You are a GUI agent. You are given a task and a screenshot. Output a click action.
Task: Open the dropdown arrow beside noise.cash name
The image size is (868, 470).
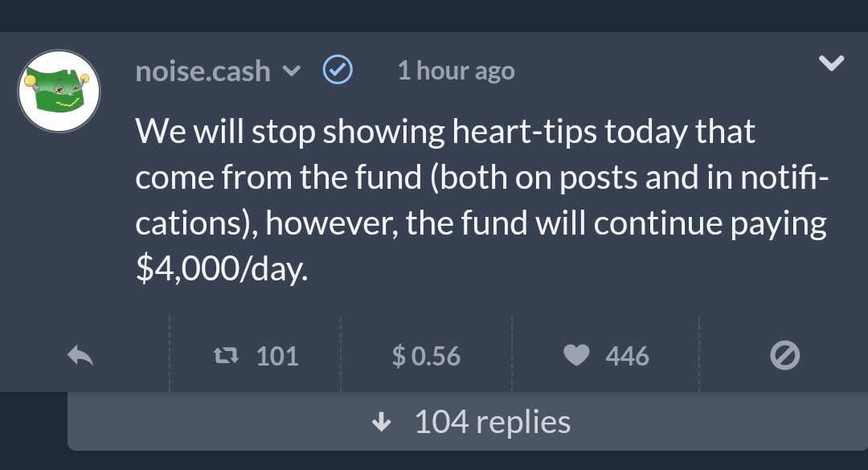tap(291, 71)
